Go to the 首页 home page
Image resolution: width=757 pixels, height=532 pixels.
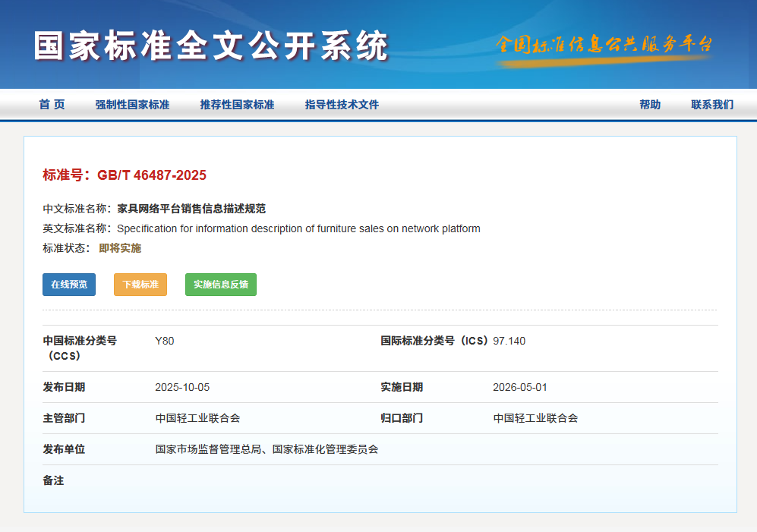pyautogui.click(x=52, y=105)
